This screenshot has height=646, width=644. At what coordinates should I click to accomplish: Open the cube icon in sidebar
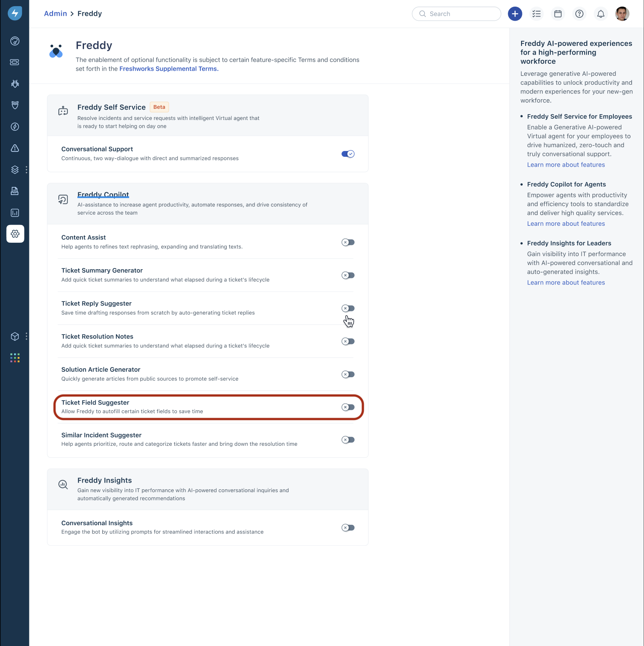point(15,336)
